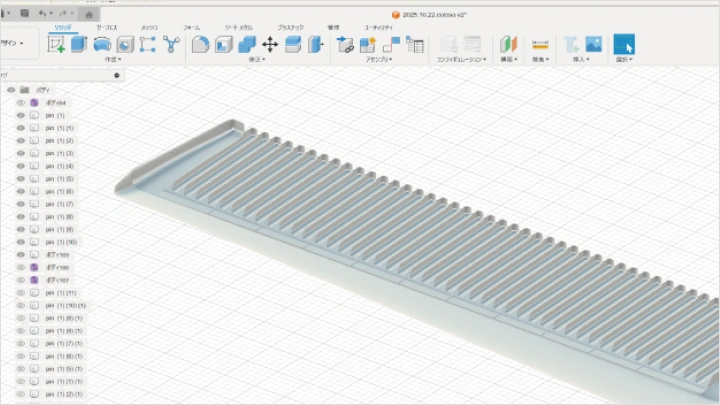Screen dimensions: 720x405
Task: Start a new sketch with Create Sketch tool
Action: (x=56, y=45)
